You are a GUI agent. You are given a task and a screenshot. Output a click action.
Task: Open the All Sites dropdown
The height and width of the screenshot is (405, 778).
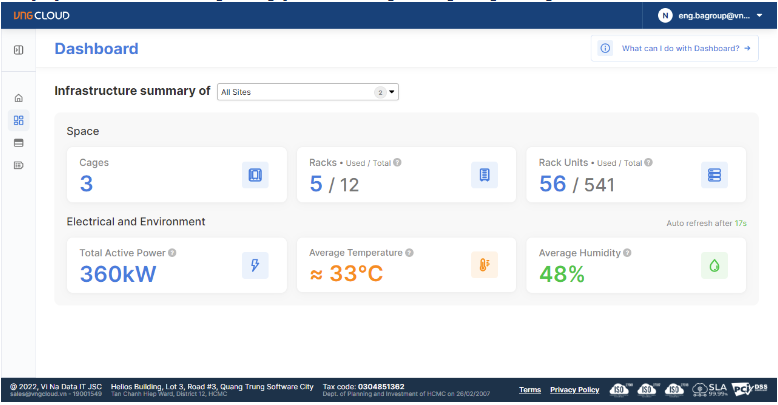tap(307, 92)
